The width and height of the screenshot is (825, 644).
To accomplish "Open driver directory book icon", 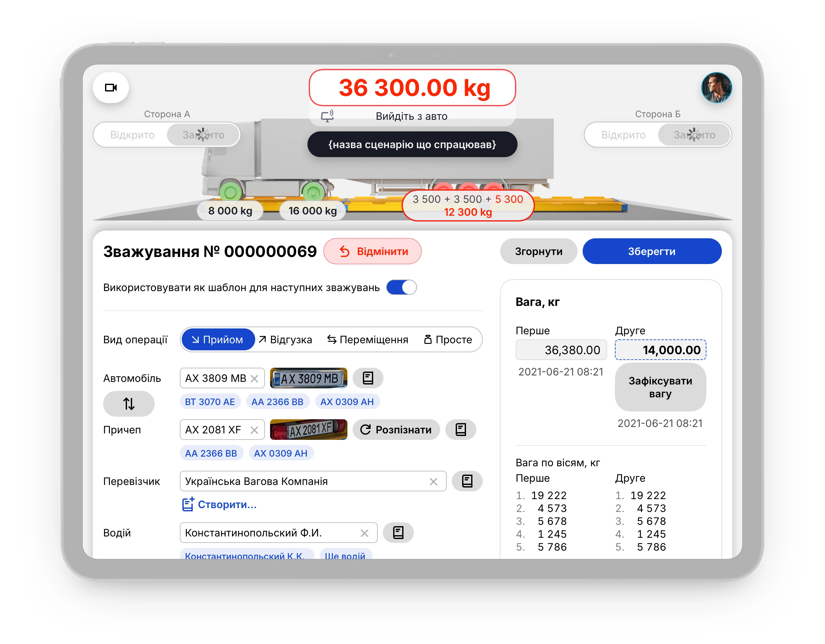I will 398,533.
